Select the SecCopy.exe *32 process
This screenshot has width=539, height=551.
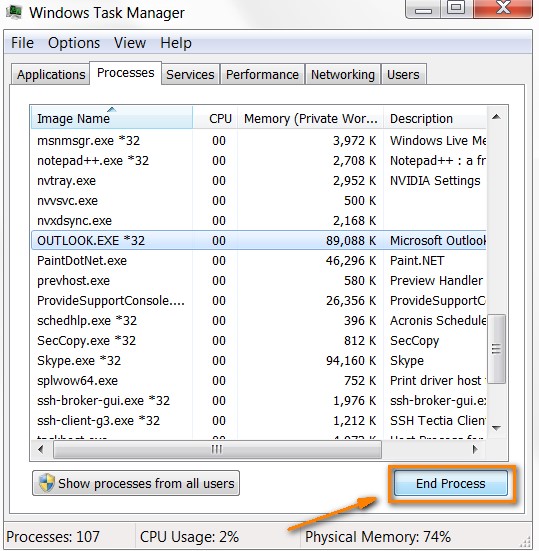(259, 341)
